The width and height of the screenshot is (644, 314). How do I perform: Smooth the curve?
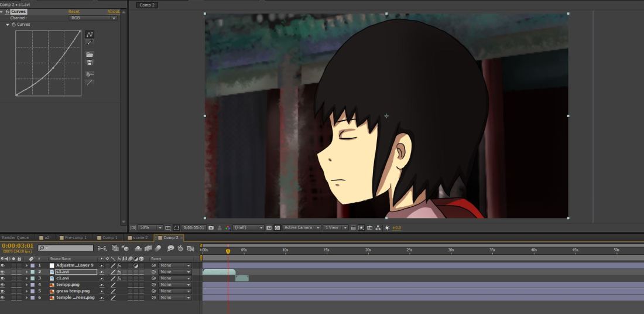pyautogui.click(x=90, y=74)
